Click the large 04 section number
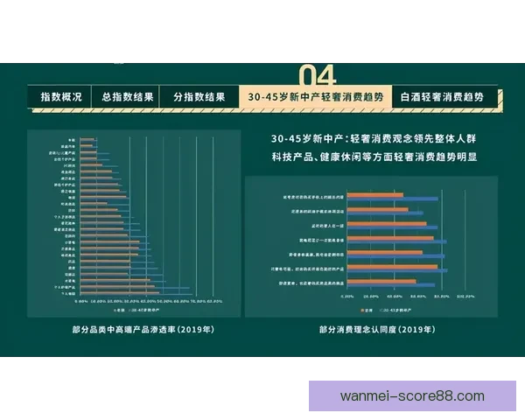This screenshot has height=420, width=525. pyautogui.click(x=317, y=74)
